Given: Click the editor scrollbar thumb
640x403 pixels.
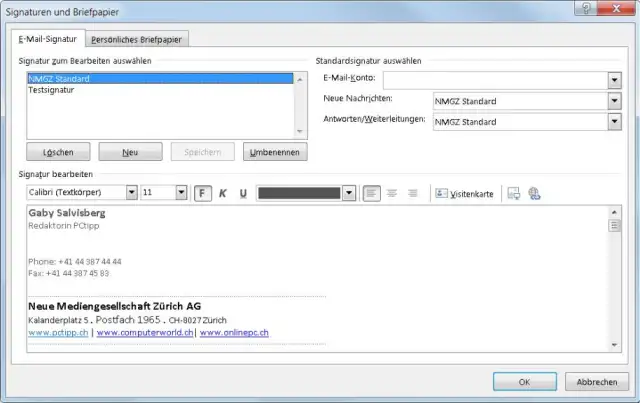Looking at the screenshot, I should (614, 225).
